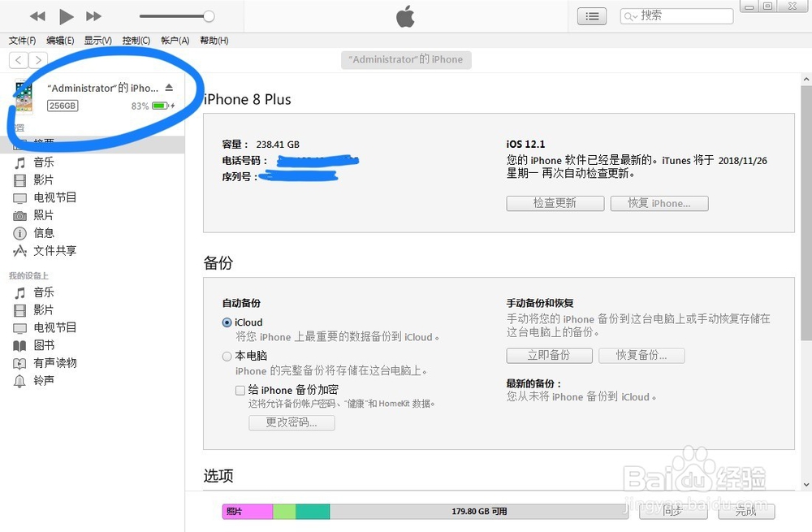Open 影片 under settings
Screen dimensions: 812x532
(x=44, y=179)
